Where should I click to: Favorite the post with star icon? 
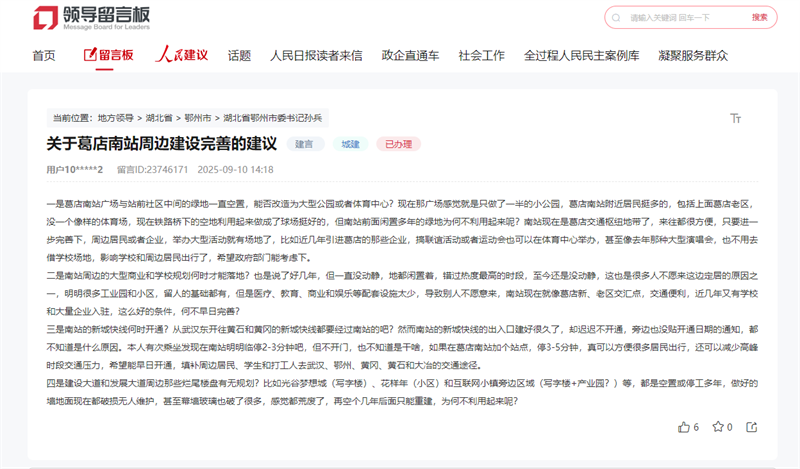718,427
